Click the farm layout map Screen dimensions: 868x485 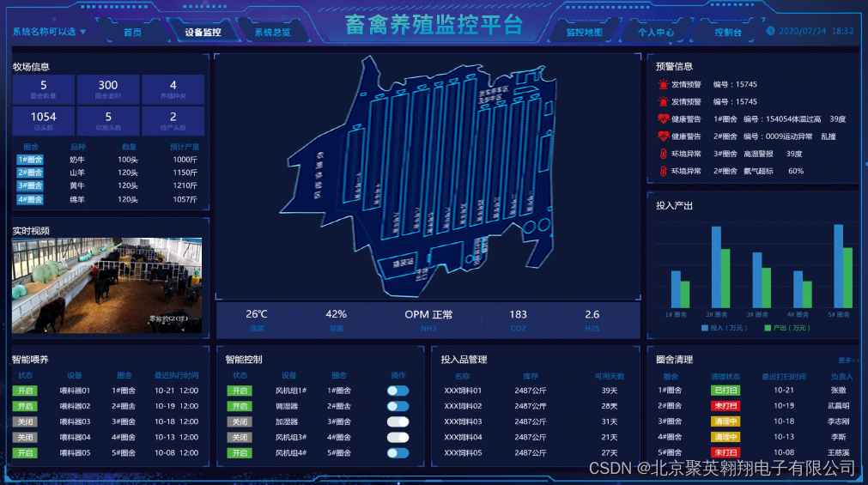419,176
